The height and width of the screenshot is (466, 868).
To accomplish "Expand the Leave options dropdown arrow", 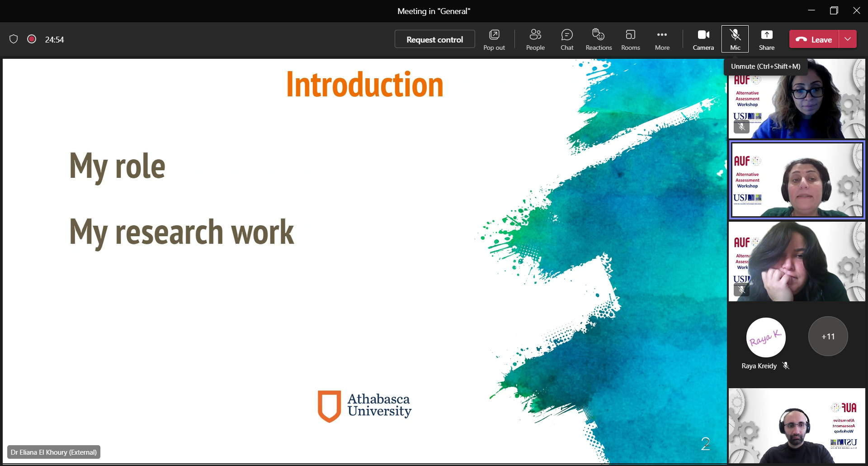I will (x=848, y=39).
